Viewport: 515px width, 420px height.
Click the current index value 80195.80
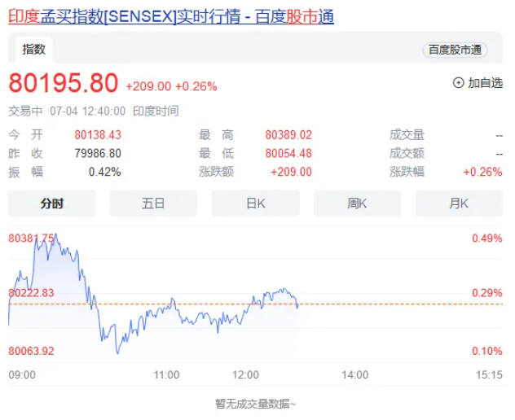point(64,83)
